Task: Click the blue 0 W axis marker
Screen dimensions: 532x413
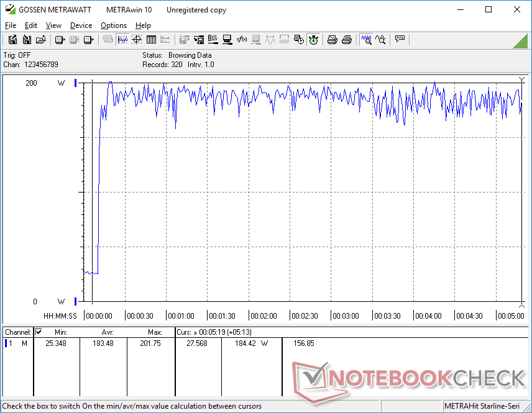Action: [x=75, y=301]
